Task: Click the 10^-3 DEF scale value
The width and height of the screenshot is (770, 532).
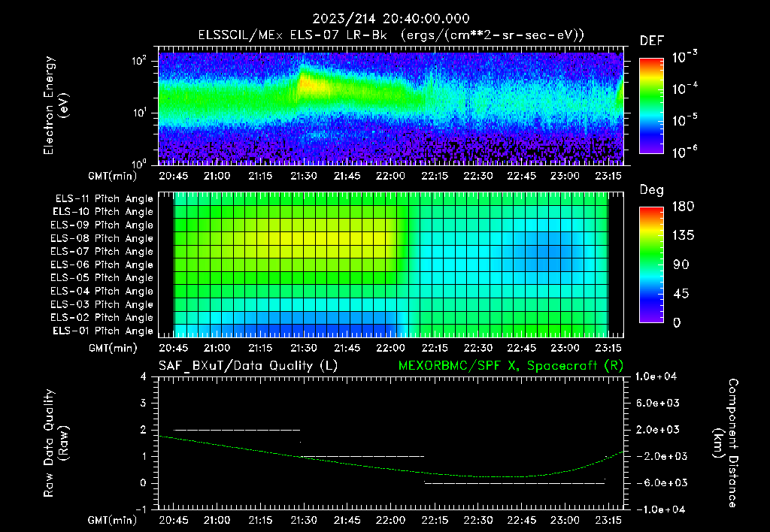Action: pos(684,57)
